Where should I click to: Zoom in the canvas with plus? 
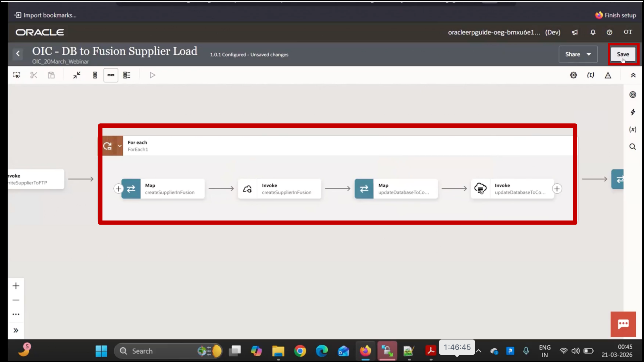[x=16, y=286]
